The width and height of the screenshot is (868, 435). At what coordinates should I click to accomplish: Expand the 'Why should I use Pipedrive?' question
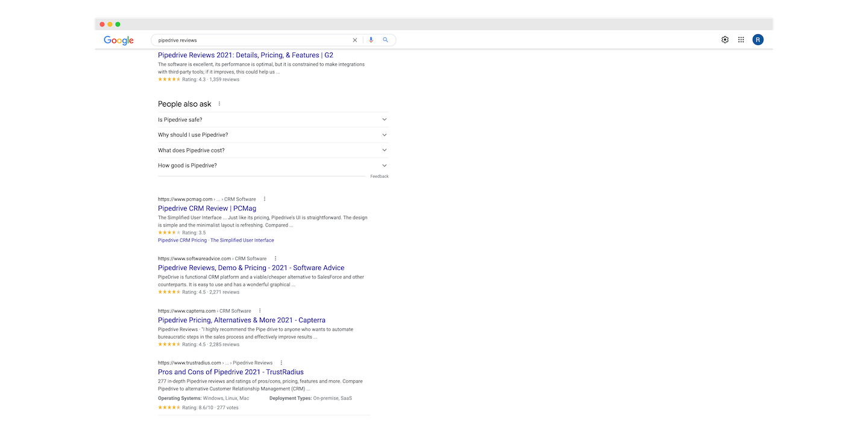(x=273, y=135)
